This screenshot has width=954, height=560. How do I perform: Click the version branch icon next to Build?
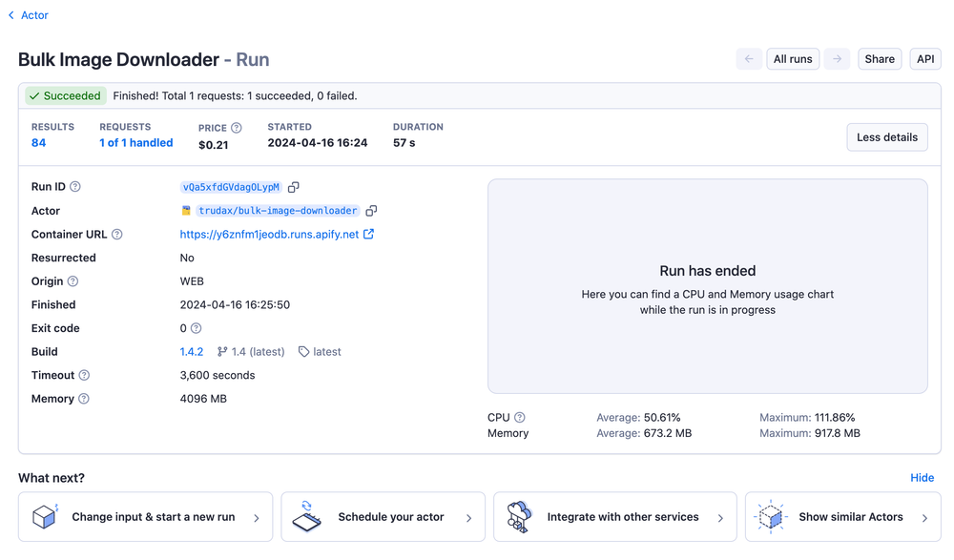point(221,351)
